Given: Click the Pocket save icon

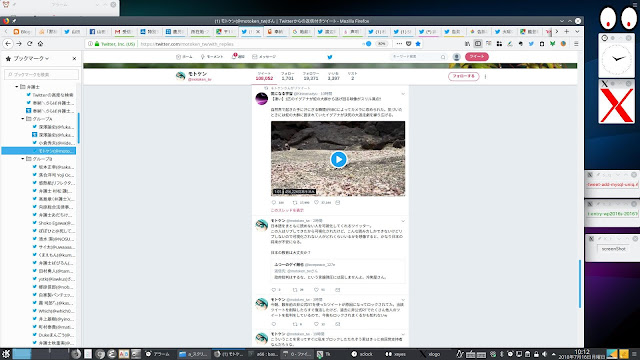Looking at the screenshot, I should (x=409, y=44).
